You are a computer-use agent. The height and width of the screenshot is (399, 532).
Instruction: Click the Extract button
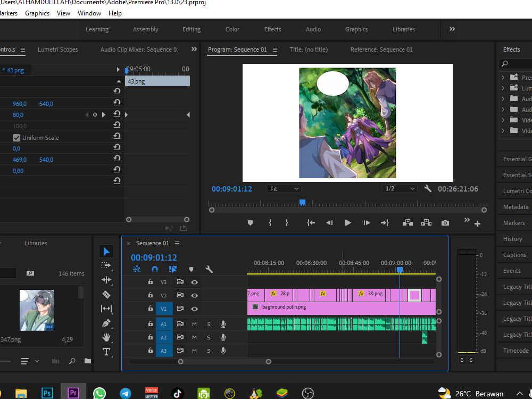[x=426, y=223]
